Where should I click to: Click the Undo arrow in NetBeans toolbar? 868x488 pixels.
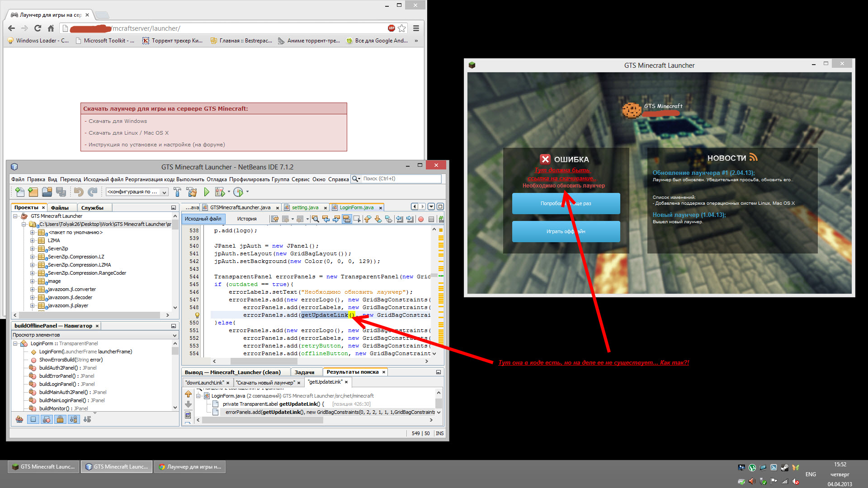point(79,192)
